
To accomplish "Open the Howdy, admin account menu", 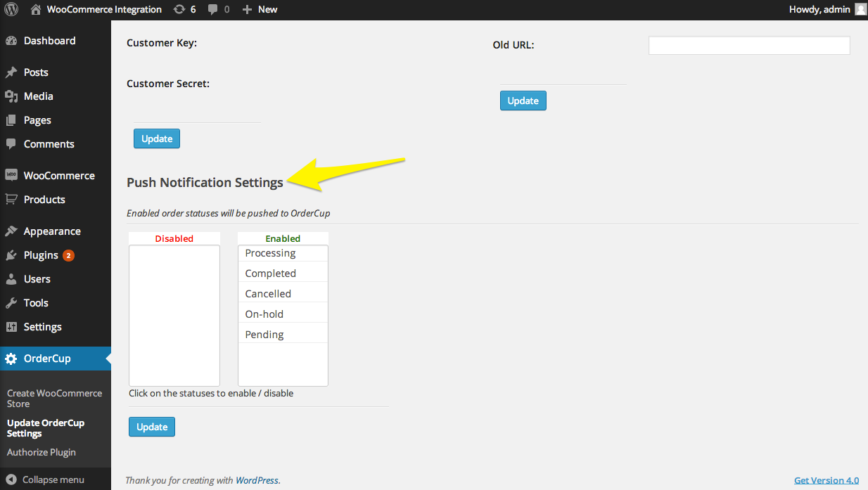I will 819,10.
